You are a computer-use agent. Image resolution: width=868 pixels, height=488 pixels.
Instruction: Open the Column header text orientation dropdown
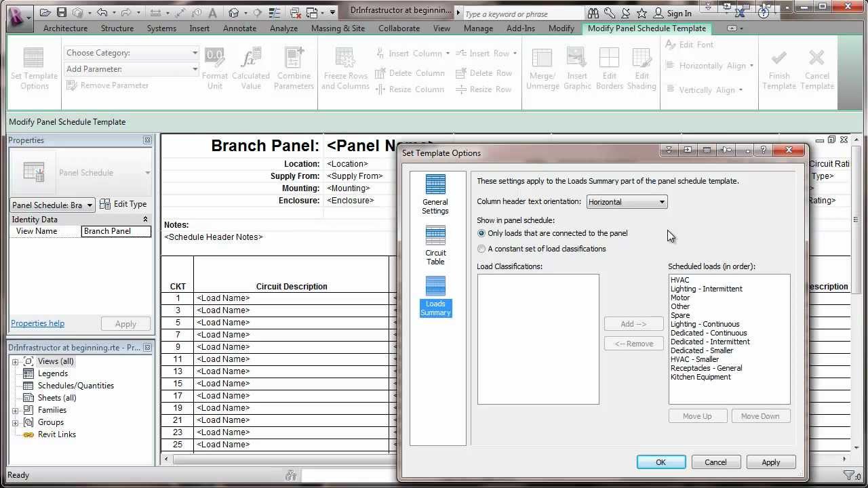point(627,202)
